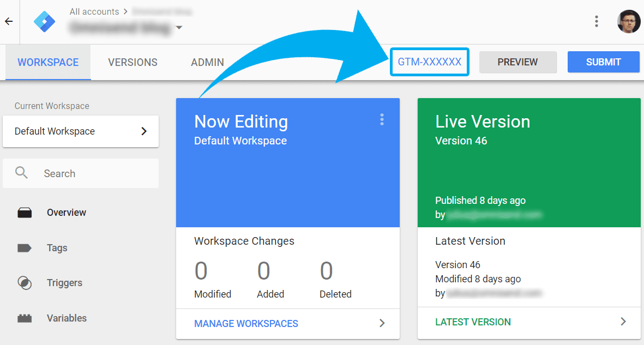Open the user profile avatar

[628, 21]
